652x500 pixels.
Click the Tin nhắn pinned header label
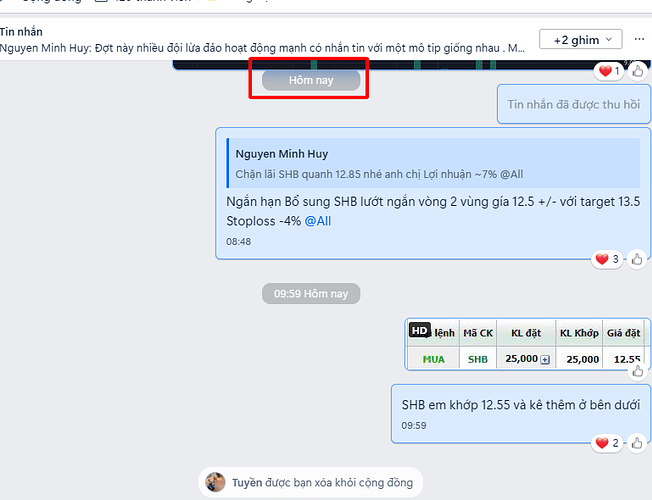(x=21, y=32)
